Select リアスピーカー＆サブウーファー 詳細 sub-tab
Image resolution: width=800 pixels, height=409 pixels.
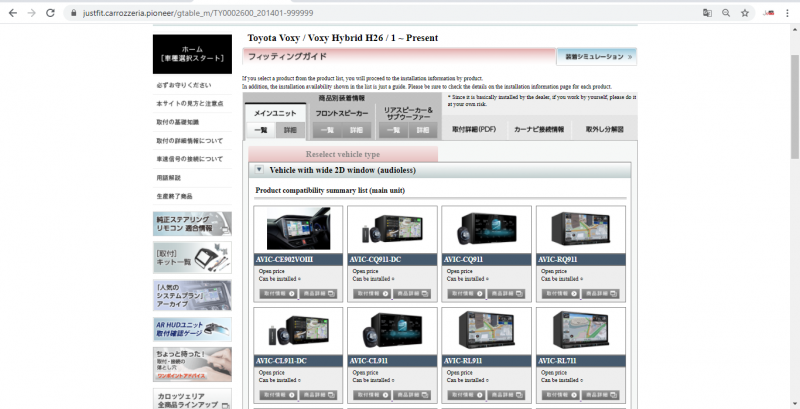click(423, 131)
